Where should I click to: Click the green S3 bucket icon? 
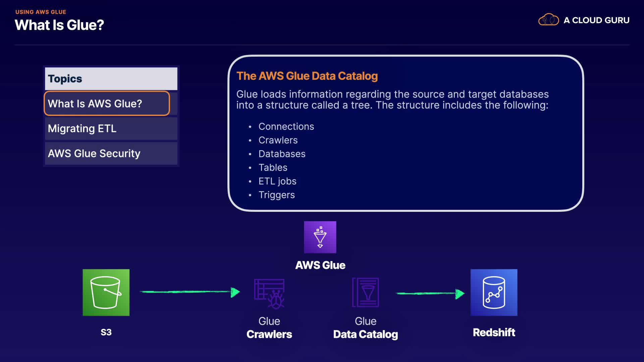click(x=106, y=292)
